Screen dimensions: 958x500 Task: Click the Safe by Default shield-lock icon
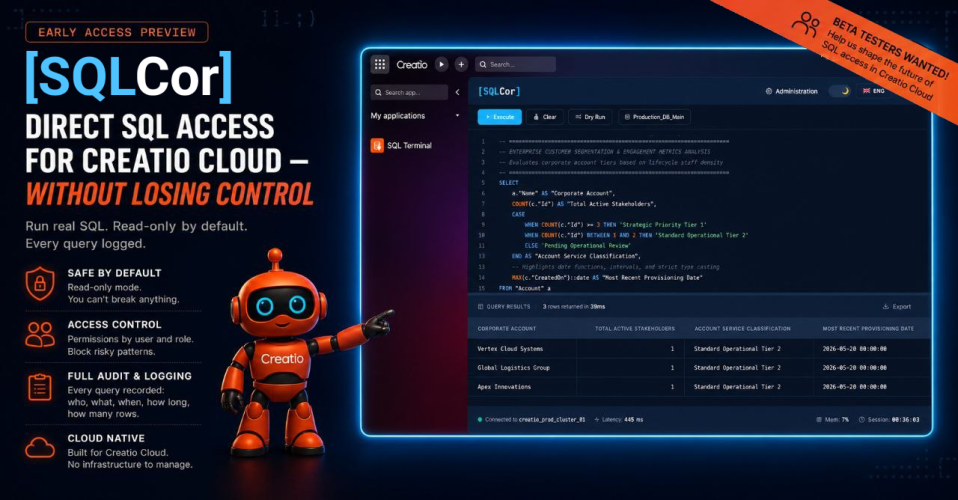pyautogui.click(x=40, y=284)
